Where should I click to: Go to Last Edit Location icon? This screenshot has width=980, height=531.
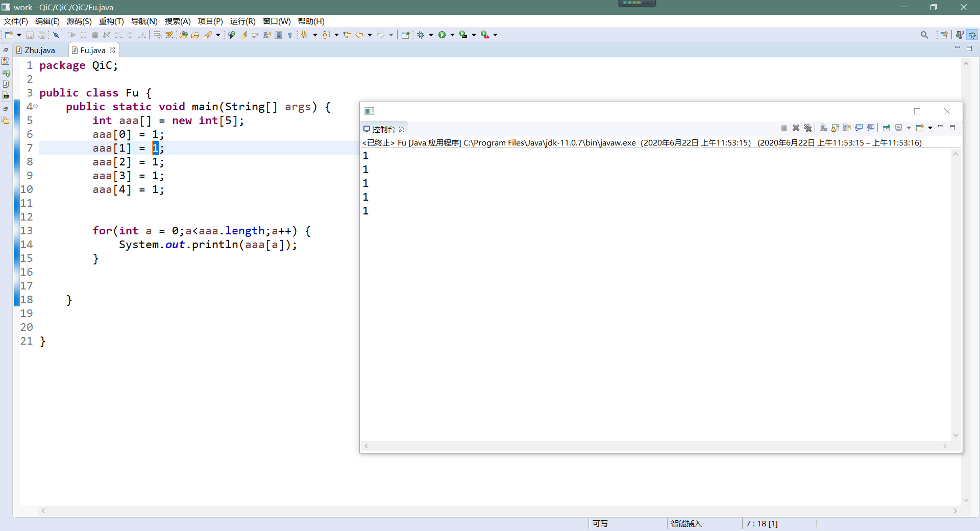coord(348,35)
